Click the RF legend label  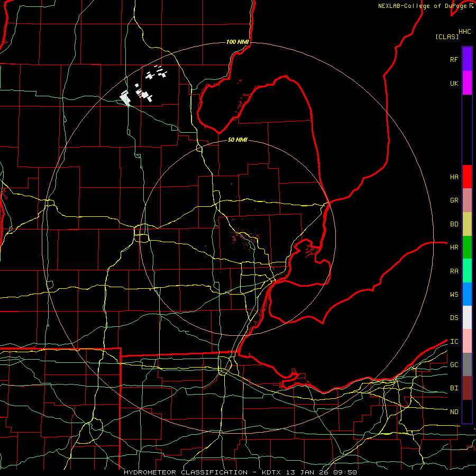pos(454,59)
